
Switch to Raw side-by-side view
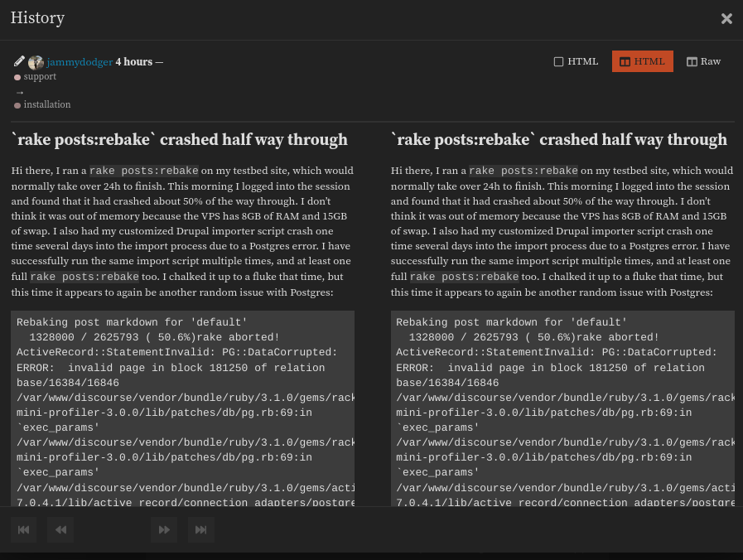pos(703,61)
